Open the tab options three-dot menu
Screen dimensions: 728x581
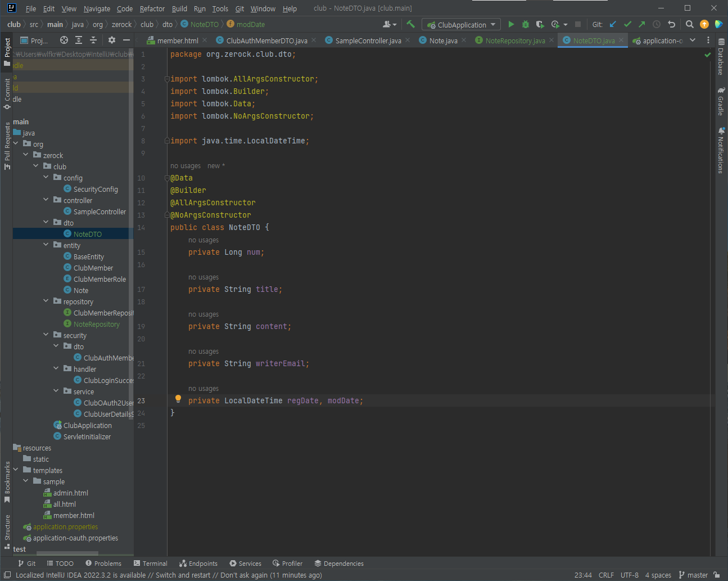[x=708, y=40]
